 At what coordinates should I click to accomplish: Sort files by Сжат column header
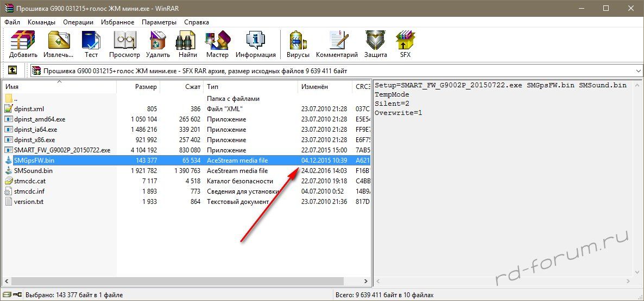pyautogui.click(x=182, y=87)
